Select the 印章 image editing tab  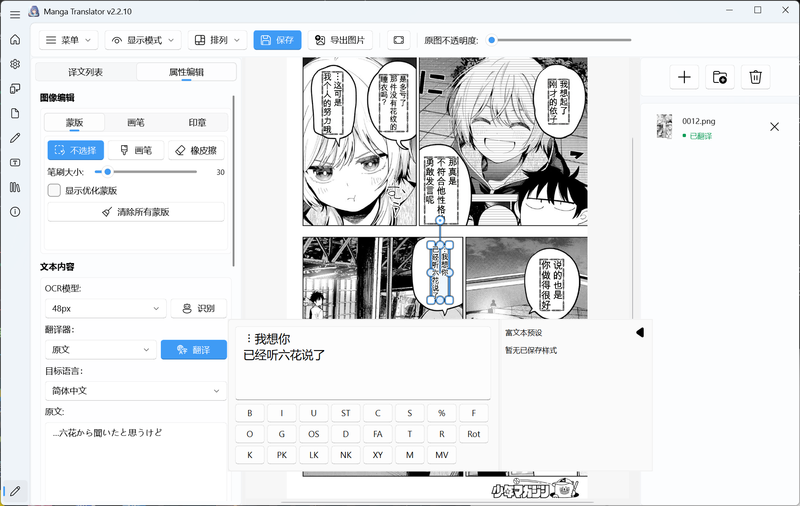click(197, 122)
